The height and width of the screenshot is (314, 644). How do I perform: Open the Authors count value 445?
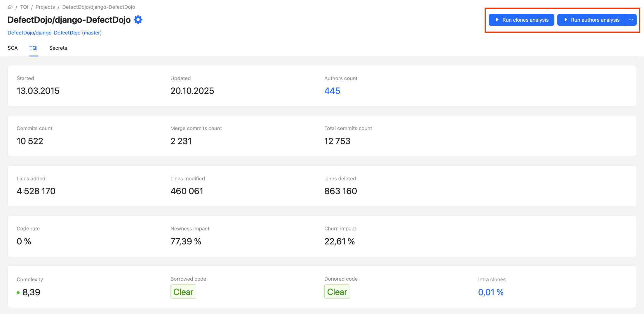332,91
